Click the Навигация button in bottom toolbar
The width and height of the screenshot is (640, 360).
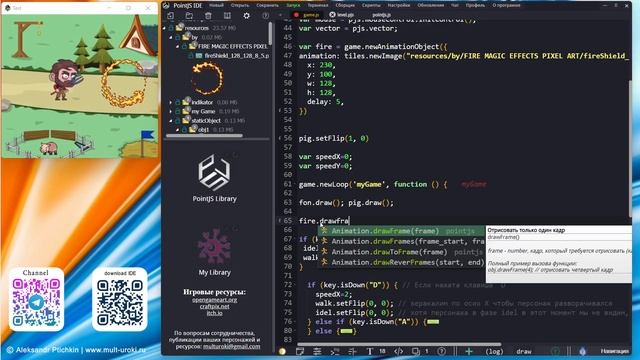(x=615, y=351)
